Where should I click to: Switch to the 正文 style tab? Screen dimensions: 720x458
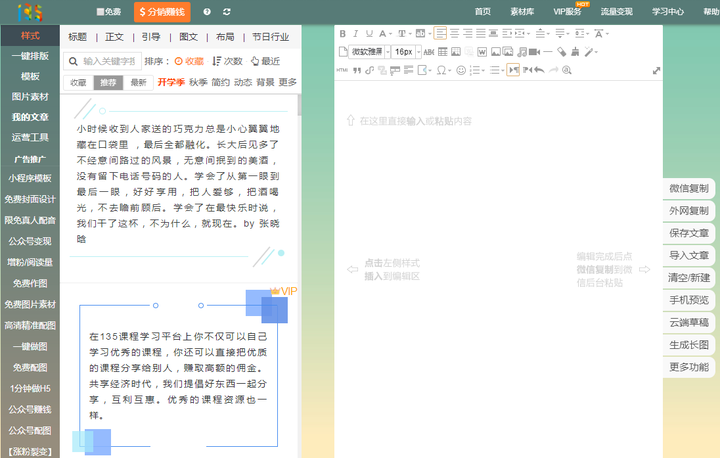pyautogui.click(x=114, y=37)
